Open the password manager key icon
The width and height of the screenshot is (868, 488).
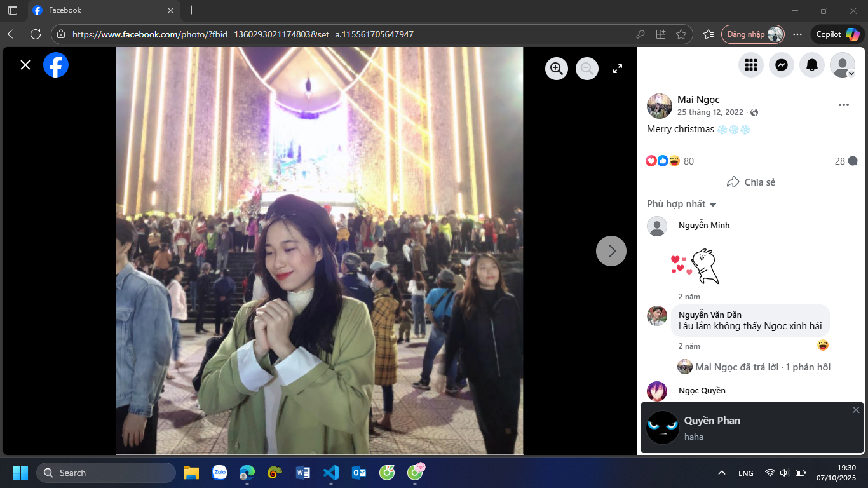click(x=641, y=34)
